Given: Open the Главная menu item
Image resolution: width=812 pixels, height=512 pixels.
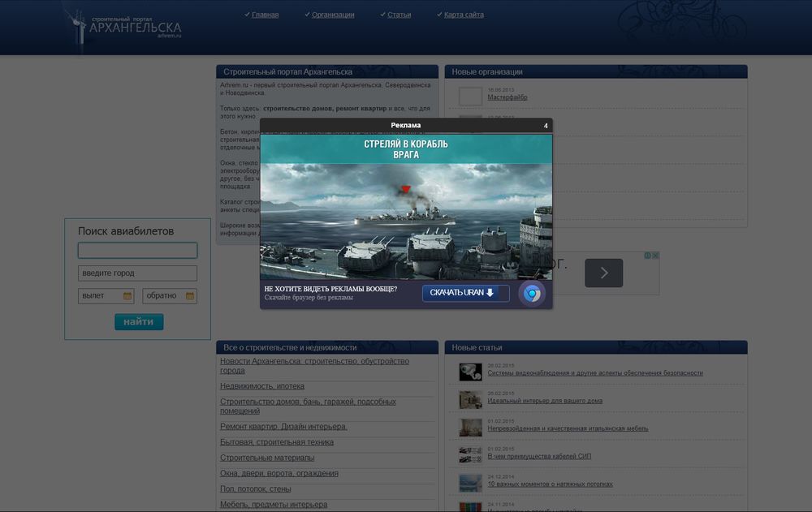Looking at the screenshot, I should (x=266, y=15).
